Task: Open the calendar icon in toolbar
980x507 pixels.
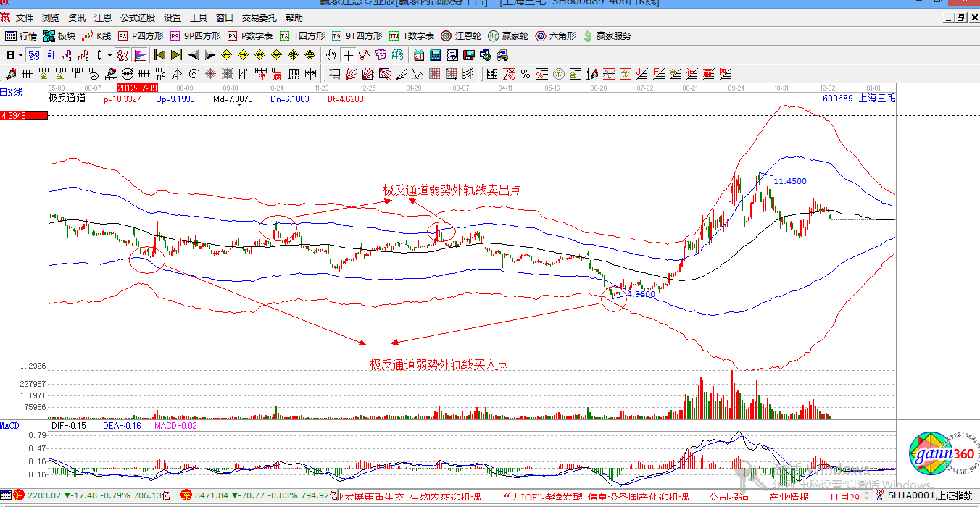Action: [x=419, y=55]
